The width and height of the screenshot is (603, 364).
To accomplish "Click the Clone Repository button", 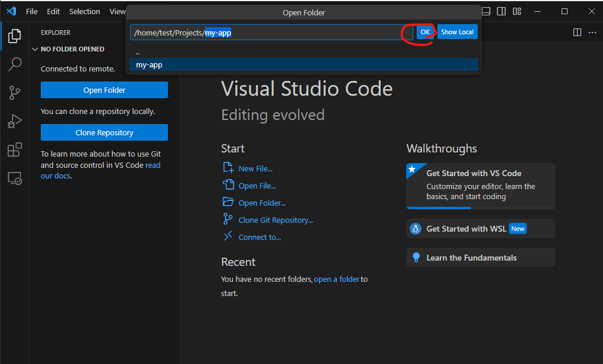I will tap(104, 132).
